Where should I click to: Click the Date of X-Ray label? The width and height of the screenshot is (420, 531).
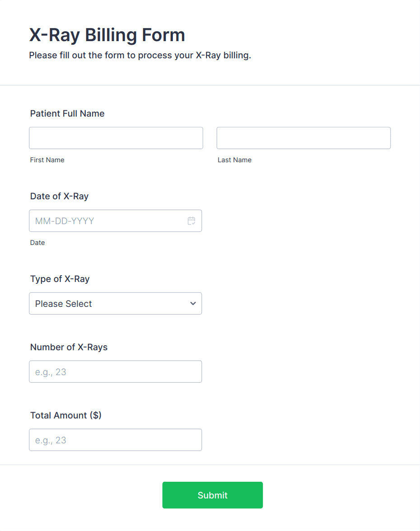point(59,196)
